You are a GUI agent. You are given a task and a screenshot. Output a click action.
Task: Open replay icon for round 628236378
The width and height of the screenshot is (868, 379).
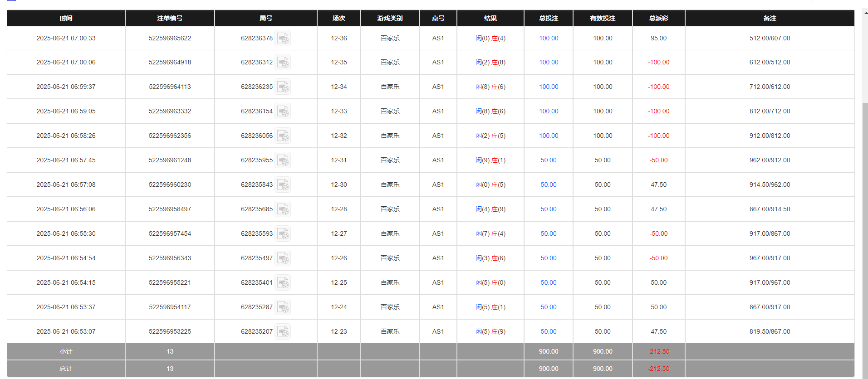point(283,39)
